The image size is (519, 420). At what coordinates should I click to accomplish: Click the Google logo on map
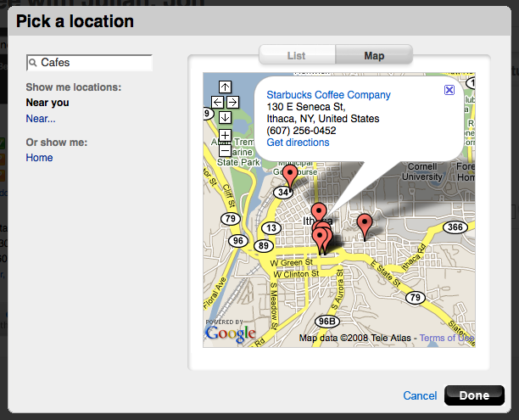click(x=231, y=333)
